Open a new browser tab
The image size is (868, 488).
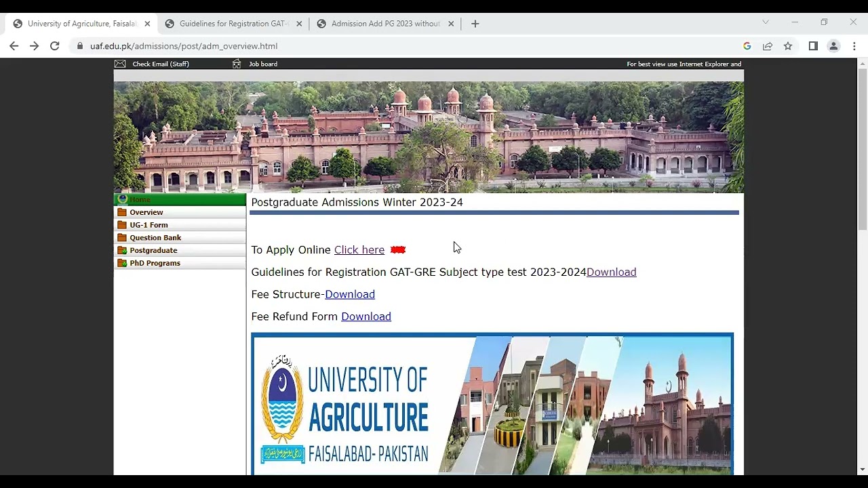(475, 24)
